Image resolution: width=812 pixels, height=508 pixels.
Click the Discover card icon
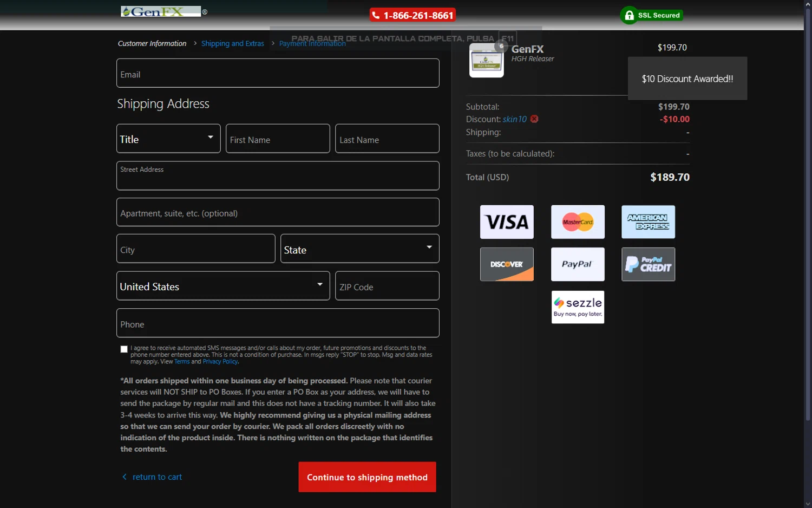tap(507, 264)
